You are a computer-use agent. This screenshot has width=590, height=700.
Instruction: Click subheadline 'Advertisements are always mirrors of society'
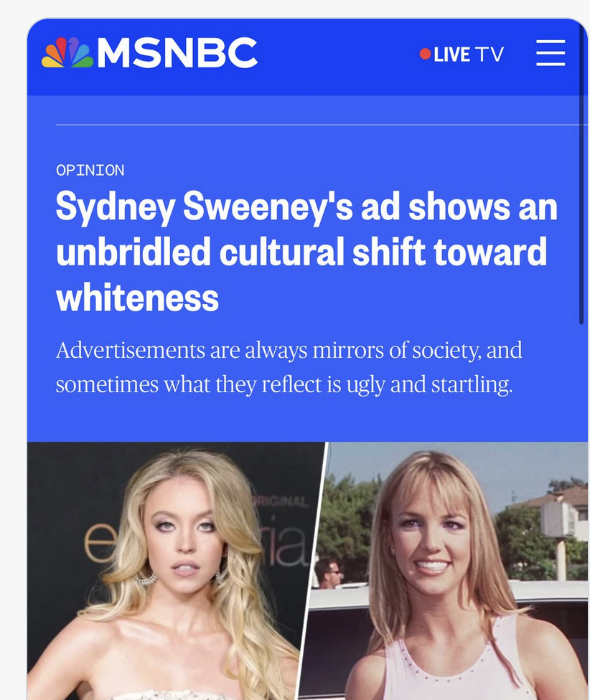289,351
